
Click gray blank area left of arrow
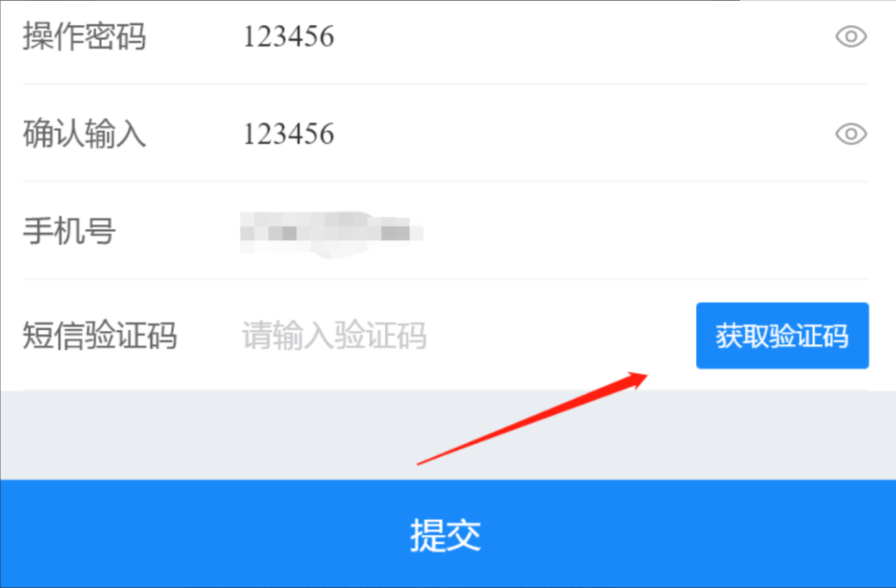coord(200,435)
